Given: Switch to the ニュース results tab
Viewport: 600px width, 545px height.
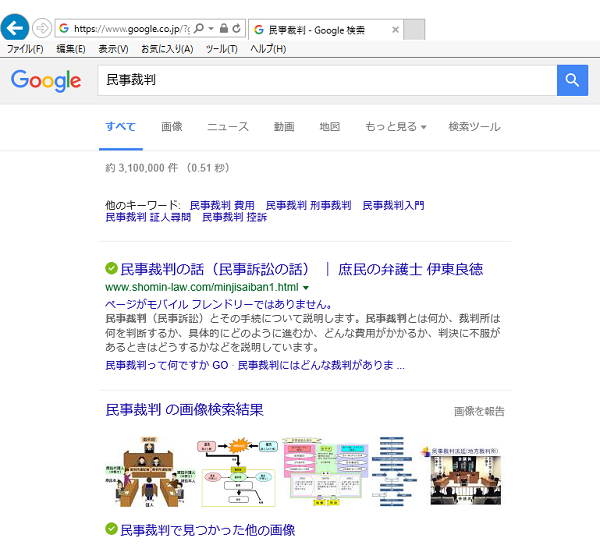Looking at the screenshot, I should [x=228, y=127].
